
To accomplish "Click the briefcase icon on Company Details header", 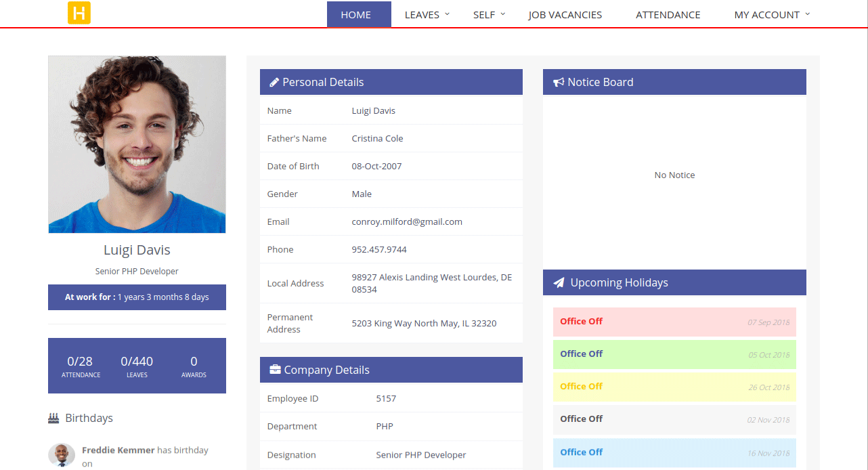I will [x=274, y=369].
